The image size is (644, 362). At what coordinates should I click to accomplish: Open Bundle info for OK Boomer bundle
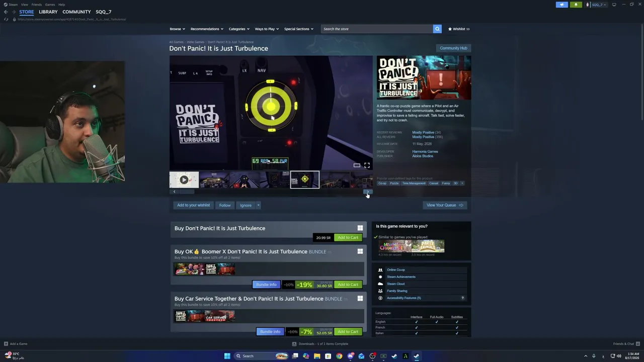point(266,285)
